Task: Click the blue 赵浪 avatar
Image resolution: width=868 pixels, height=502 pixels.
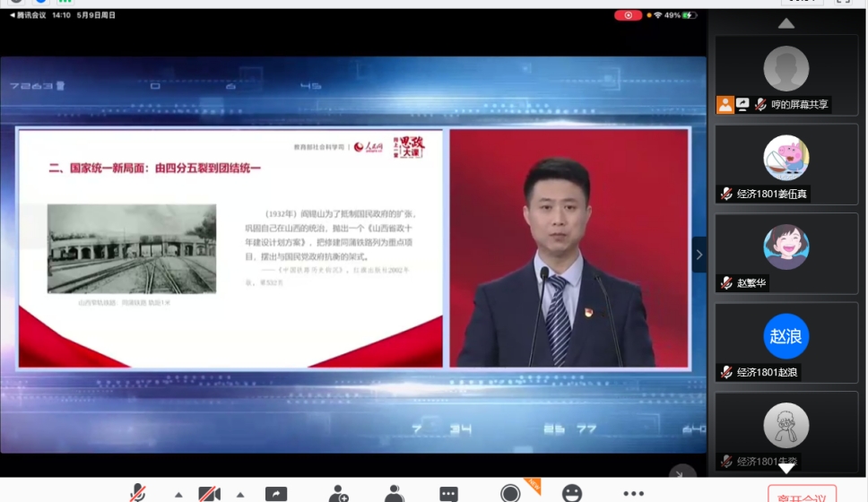Action: tap(786, 336)
